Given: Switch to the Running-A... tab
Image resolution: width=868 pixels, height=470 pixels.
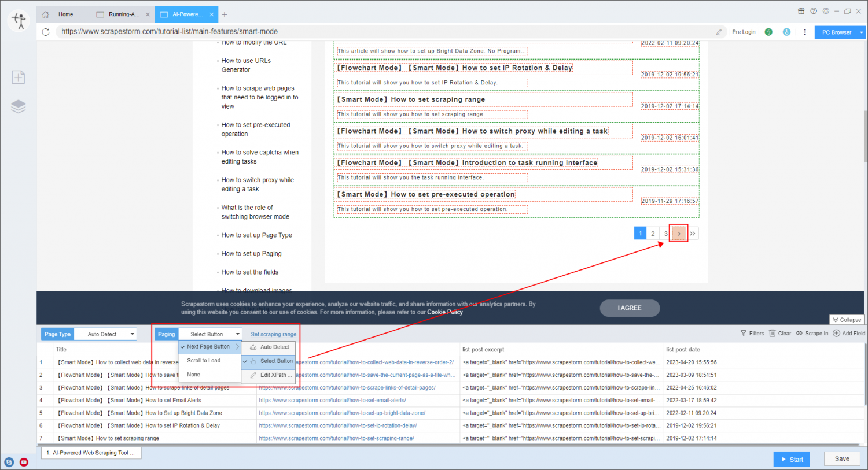Looking at the screenshot, I should [123, 14].
